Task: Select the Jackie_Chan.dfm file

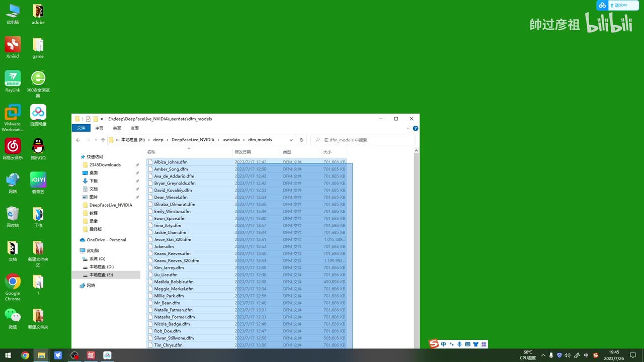Action: click(170, 232)
